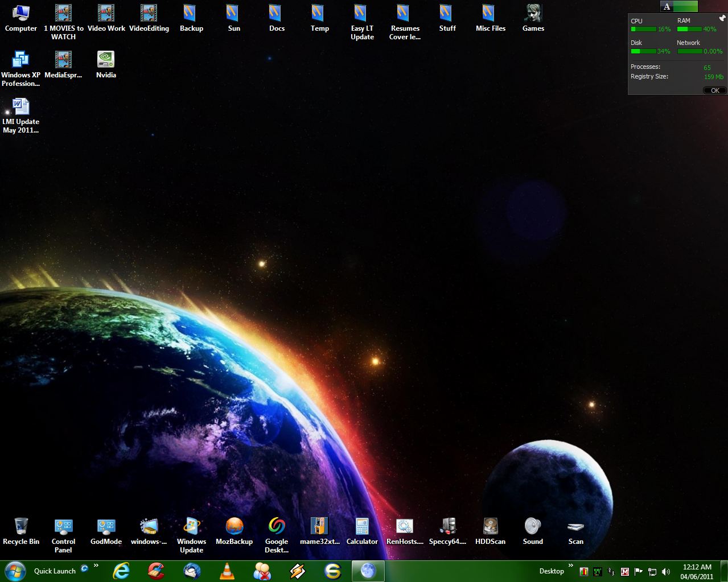Click the Show Desktop strip
Viewport: 728px width, 582px height.
click(723, 571)
